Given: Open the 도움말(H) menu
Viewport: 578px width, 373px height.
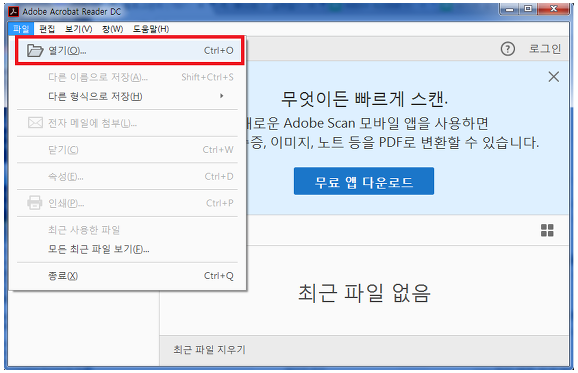Looking at the screenshot, I should (x=151, y=29).
